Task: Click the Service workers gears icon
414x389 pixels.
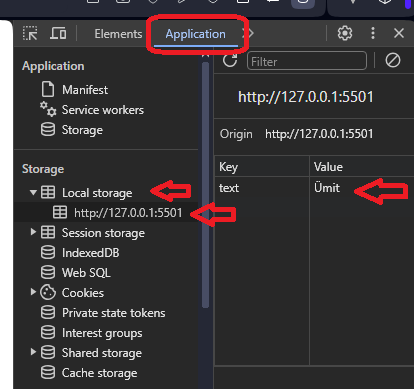Action: point(48,109)
